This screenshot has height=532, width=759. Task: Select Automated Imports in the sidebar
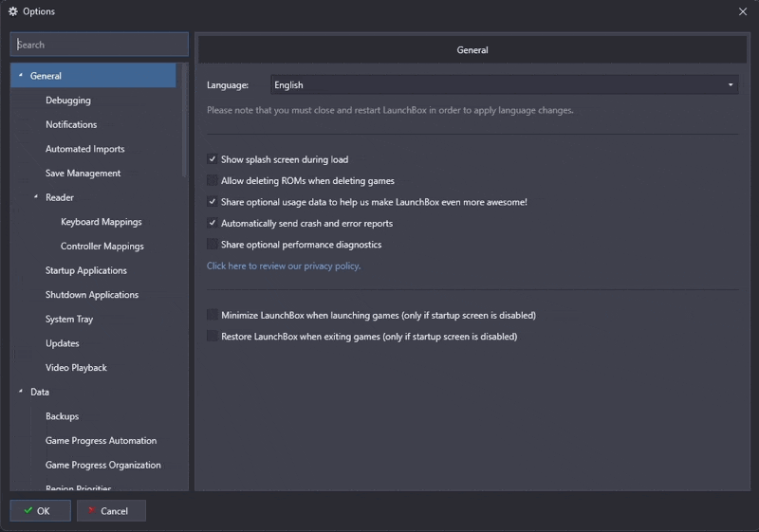click(85, 149)
